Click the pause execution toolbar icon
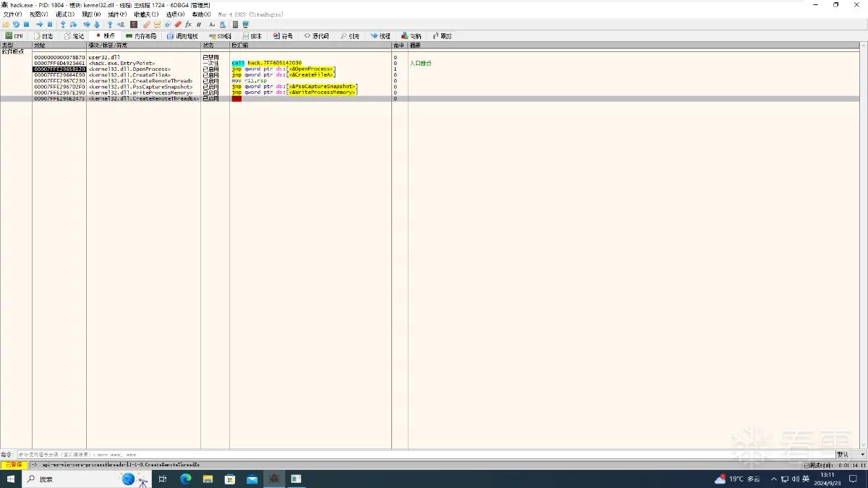This screenshot has height=488, width=868. click(50, 24)
